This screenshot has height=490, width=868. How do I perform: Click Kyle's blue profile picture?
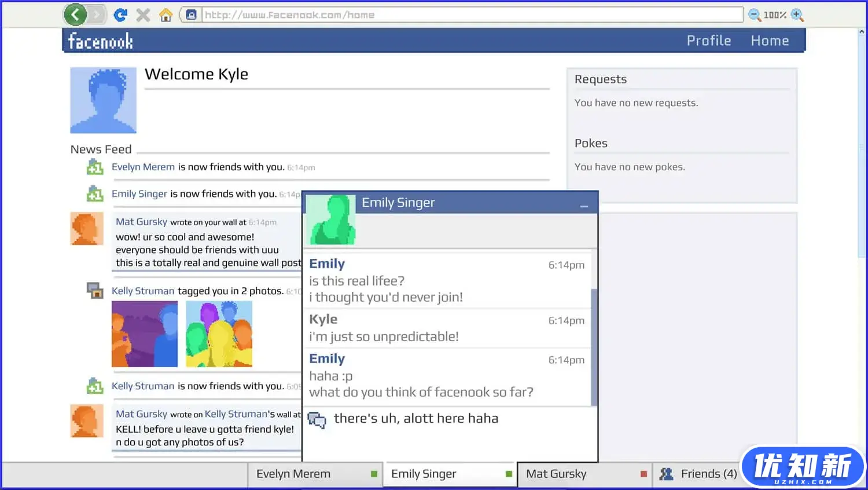[104, 100]
